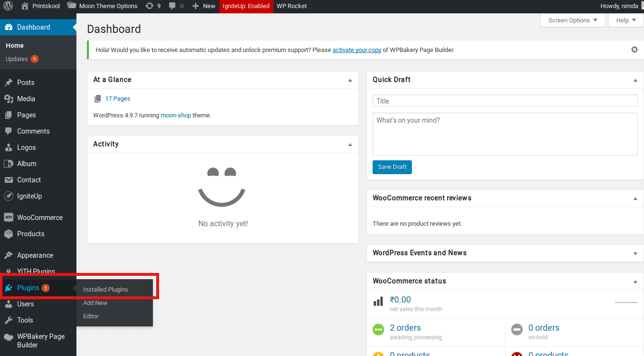Click the Appearance paintbrush icon
644x356 pixels.
coord(9,255)
